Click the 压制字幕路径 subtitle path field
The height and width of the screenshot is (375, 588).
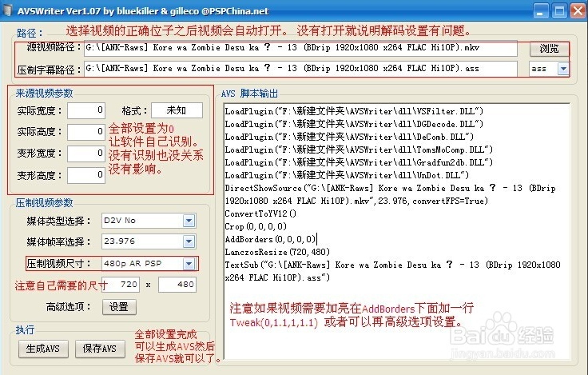click(300, 69)
